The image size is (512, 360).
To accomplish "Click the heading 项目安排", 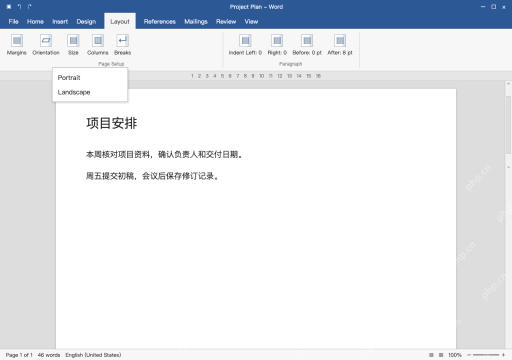I will (112, 123).
